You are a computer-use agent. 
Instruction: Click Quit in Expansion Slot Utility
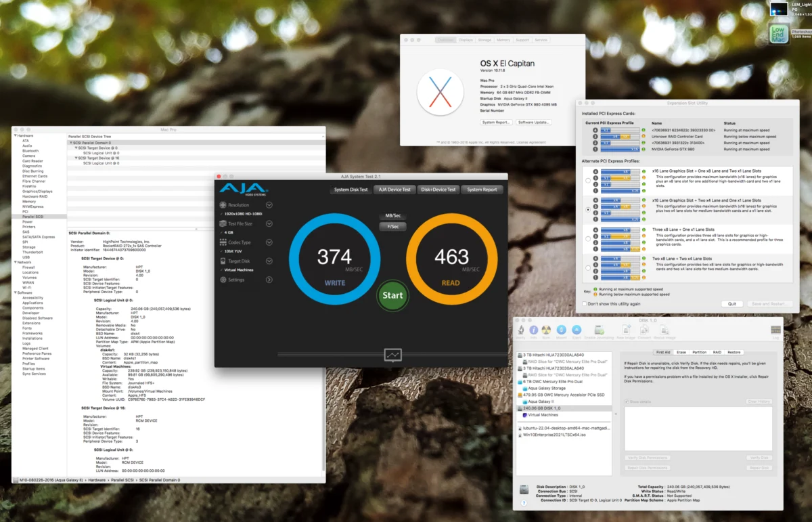pos(732,304)
